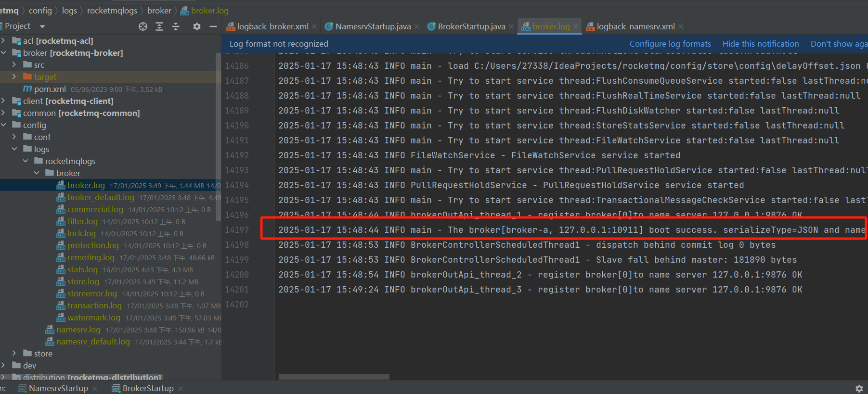
Task: Expand the common [rocketmq-common] module
Action: tap(3, 113)
